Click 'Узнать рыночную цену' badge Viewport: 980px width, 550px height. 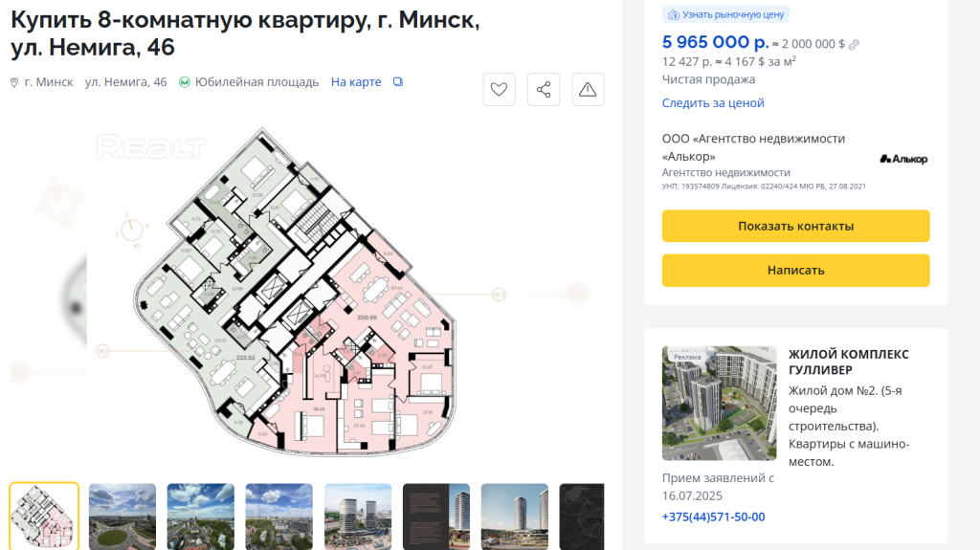point(725,14)
